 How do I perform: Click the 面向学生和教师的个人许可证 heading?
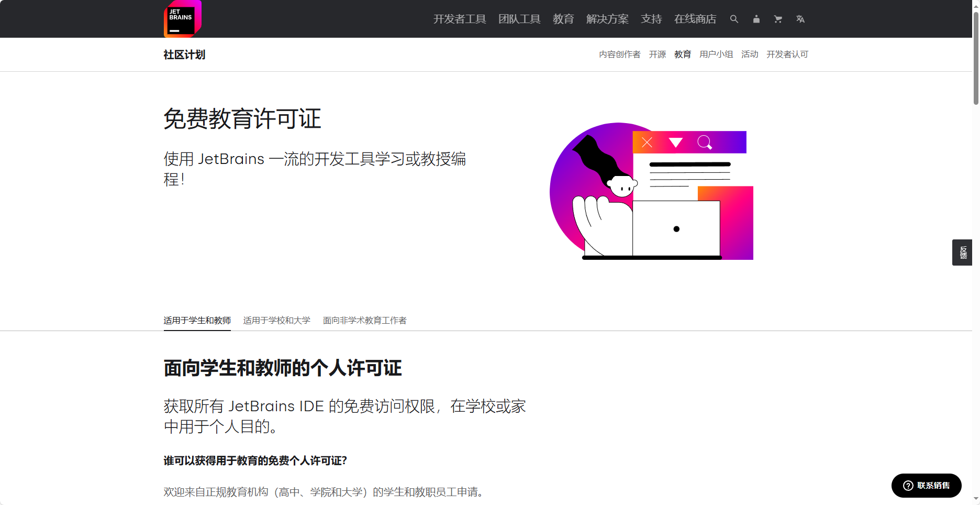(283, 368)
